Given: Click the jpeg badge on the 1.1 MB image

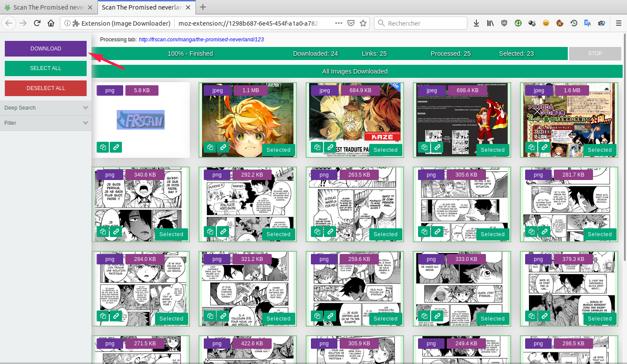Looking at the screenshot, I should point(217,90).
